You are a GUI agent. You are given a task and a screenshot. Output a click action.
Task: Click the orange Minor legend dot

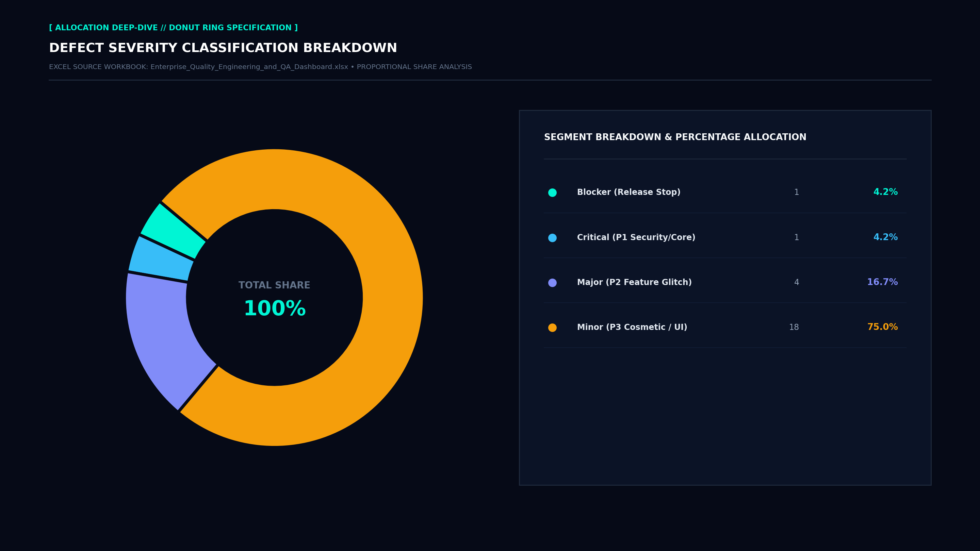pos(552,328)
